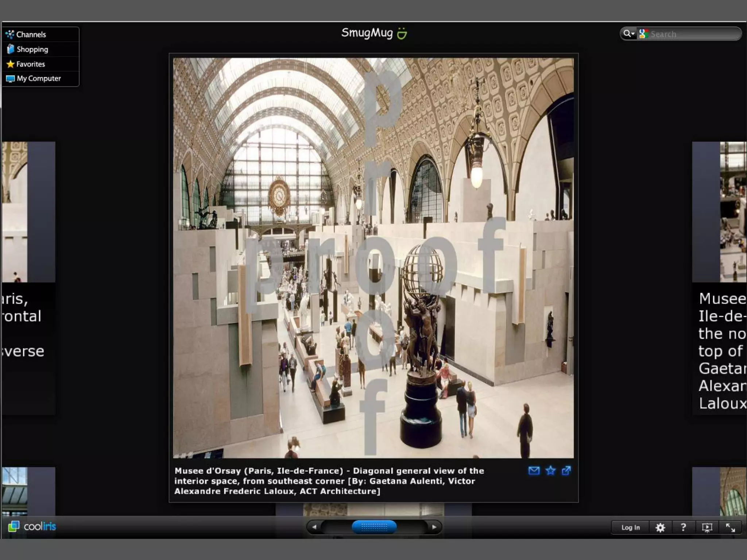The width and height of the screenshot is (747, 560).
Task: Open the Channels menu item
Action: [31, 35]
